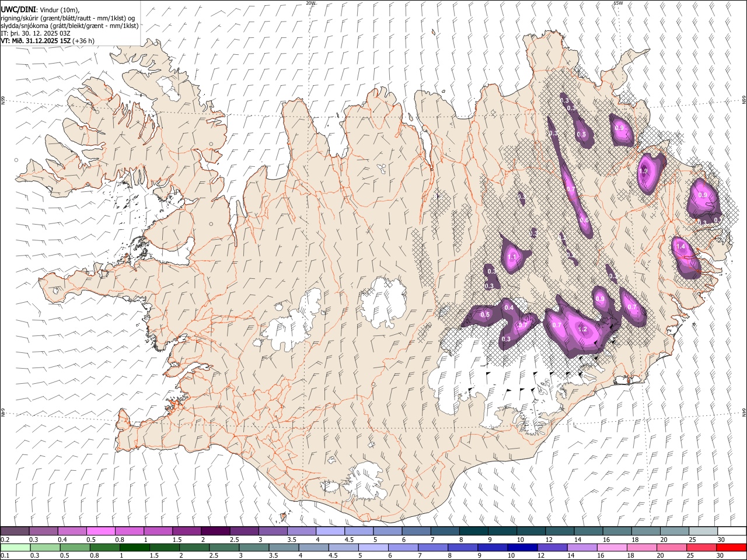Click the 0.6 snowfall value label

pos(584,220)
